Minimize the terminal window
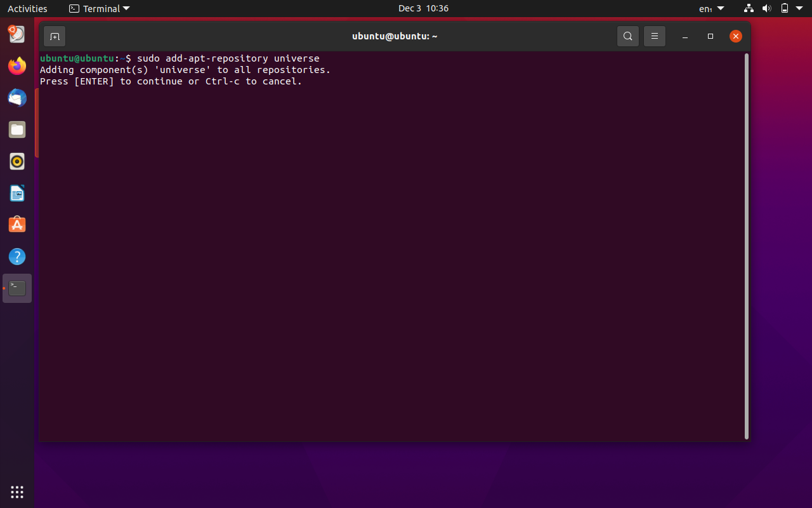Image resolution: width=812 pixels, height=508 pixels. click(685, 36)
